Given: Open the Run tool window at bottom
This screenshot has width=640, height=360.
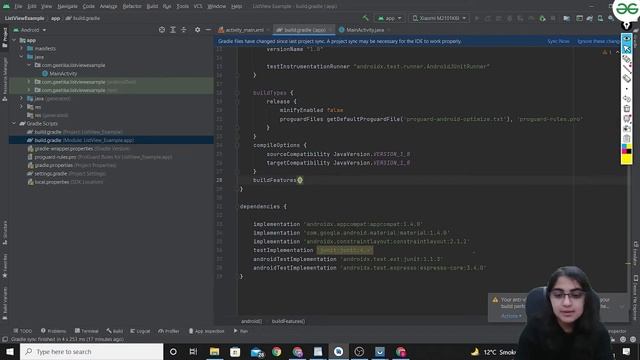Looking at the screenshot, I should click(241, 331).
